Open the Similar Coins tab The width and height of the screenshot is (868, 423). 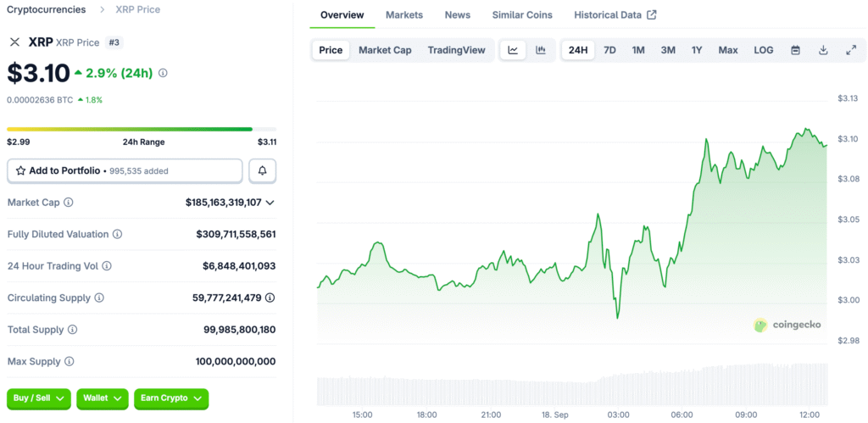click(522, 15)
